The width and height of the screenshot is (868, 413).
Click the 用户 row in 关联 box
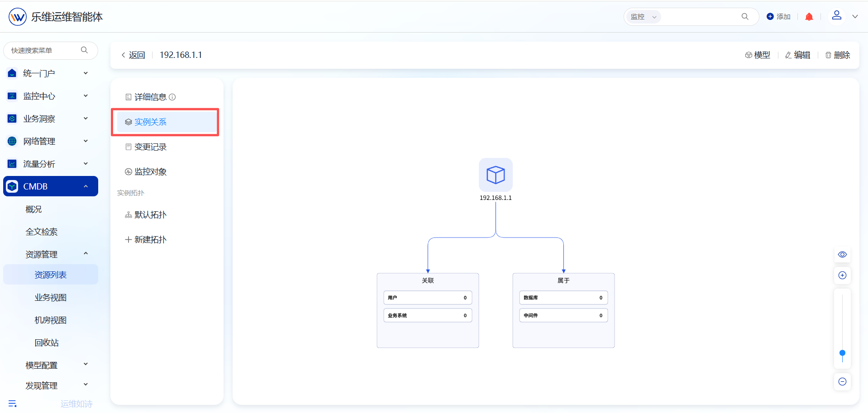(428, 298)
